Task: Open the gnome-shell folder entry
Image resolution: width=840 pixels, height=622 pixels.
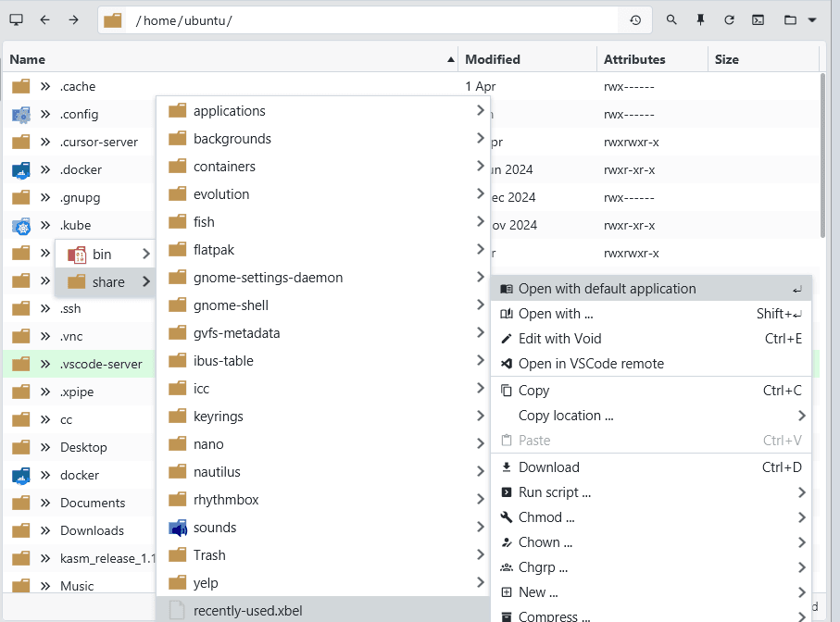Action: click(231, 305)
